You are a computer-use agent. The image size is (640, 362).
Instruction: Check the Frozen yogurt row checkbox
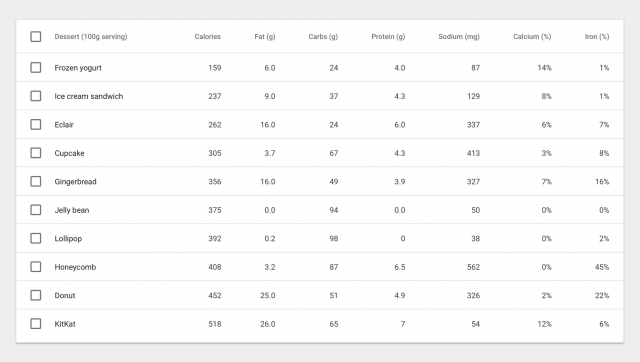[x=36, y=67]
